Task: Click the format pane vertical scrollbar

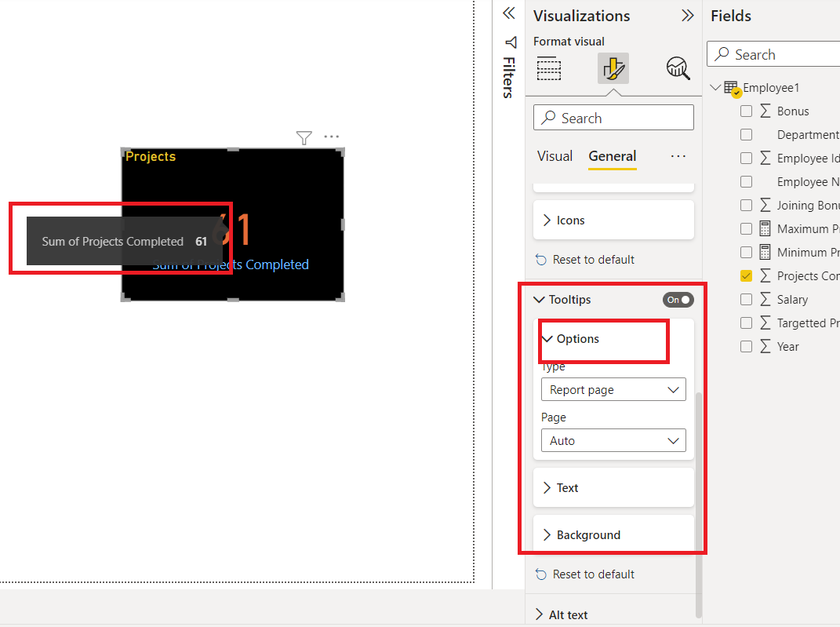Action: click(698, 504)
